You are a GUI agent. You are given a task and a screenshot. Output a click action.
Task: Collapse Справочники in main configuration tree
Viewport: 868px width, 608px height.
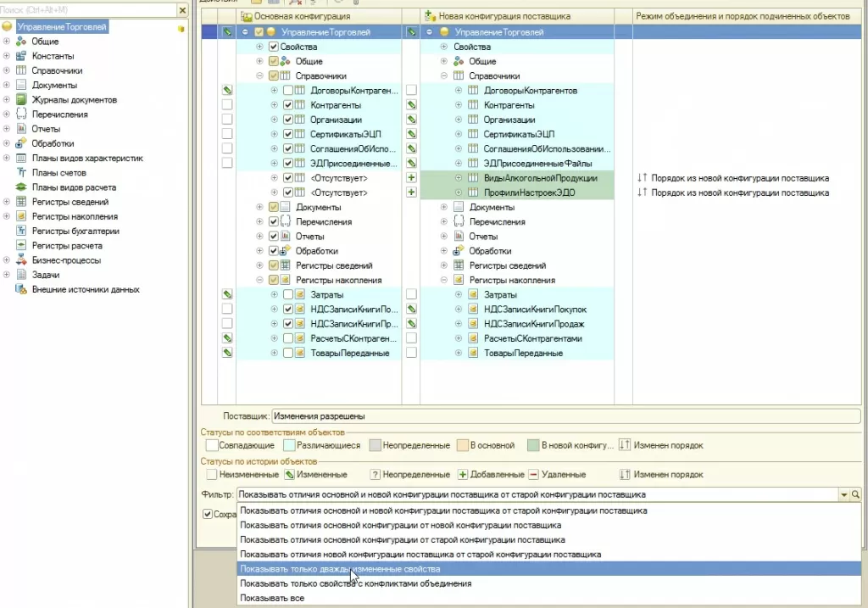coord(260,76)
